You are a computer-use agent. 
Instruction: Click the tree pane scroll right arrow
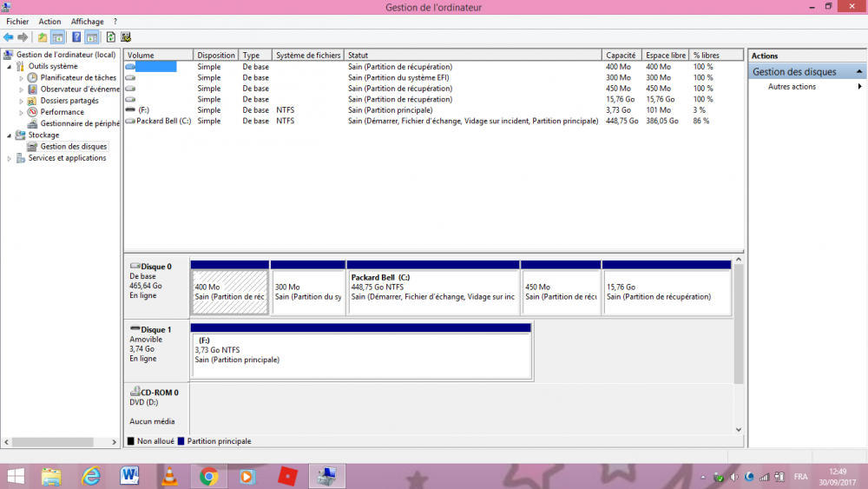click(x=114, y=442)
